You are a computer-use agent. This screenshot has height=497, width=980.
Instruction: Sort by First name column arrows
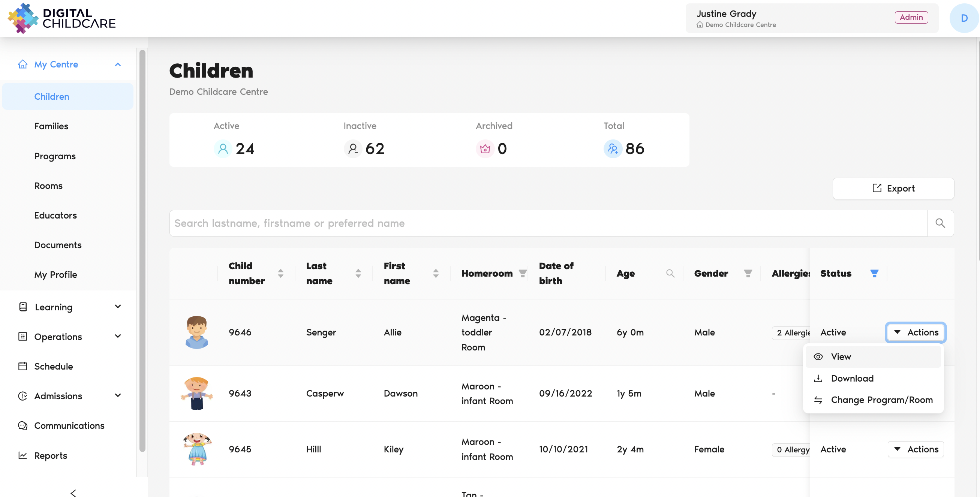[436, 273]
